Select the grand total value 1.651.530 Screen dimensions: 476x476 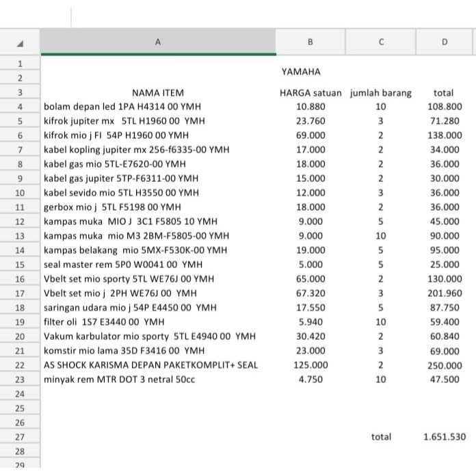click(x=445, y=437)
